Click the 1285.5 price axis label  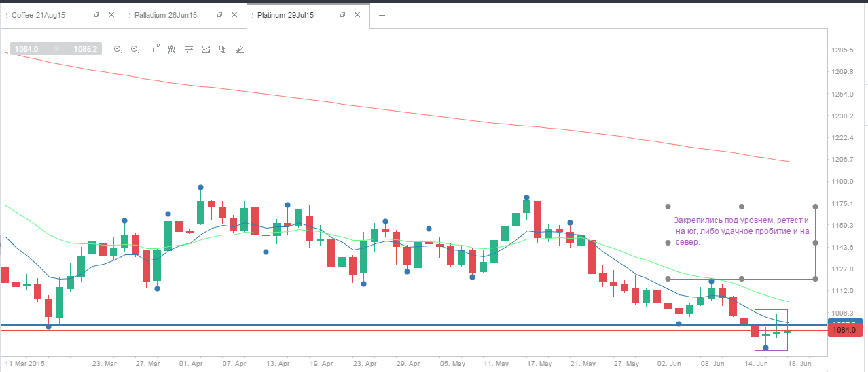pos(842,50)
